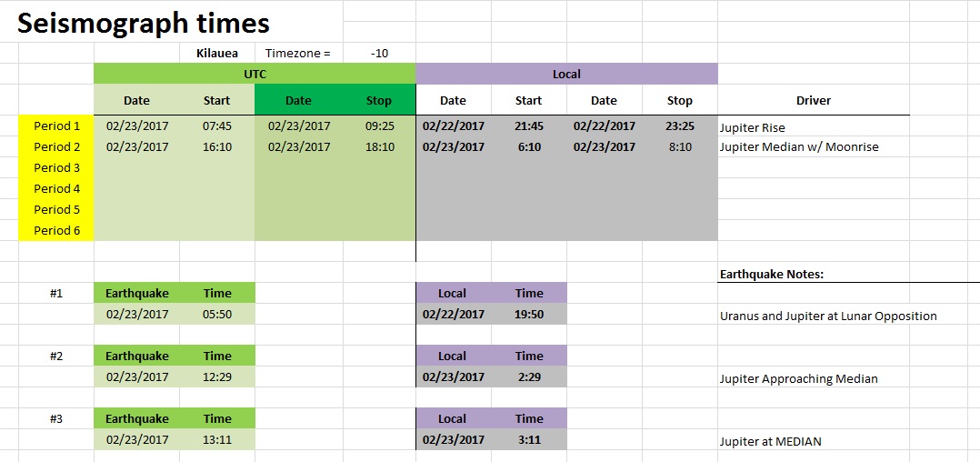This screenshot has height=462, width=980.
Task: Select the Uranus and Jupiter Lunar Opposition note
Action: 827,316
